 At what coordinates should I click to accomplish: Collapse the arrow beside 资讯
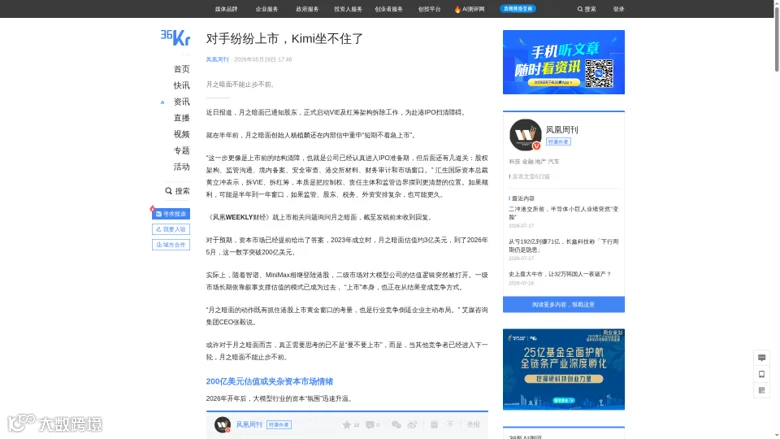pos(162,102)
